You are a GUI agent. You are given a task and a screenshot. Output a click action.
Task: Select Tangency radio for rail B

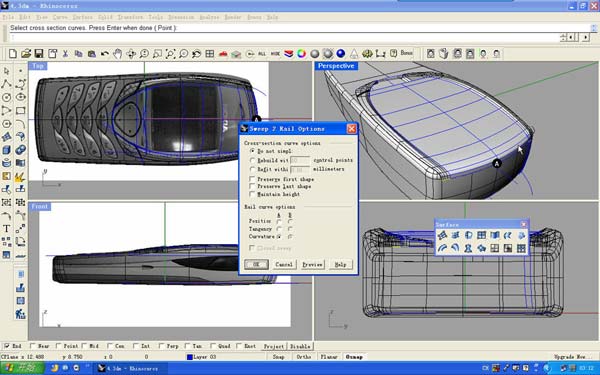[290, 229]
